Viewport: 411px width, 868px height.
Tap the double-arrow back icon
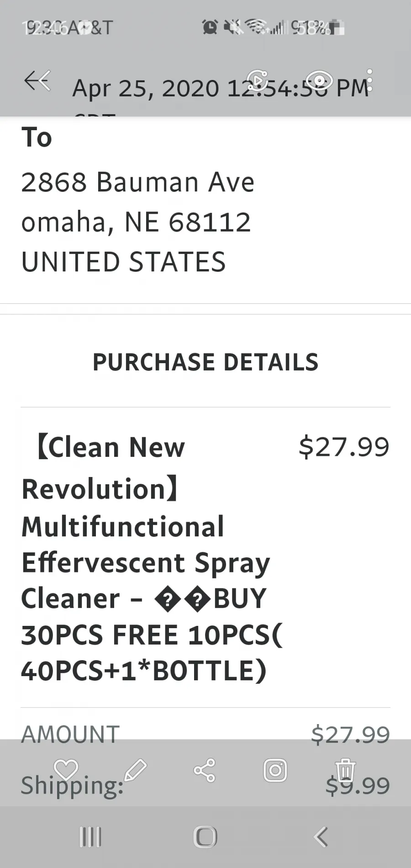[37, 81]
